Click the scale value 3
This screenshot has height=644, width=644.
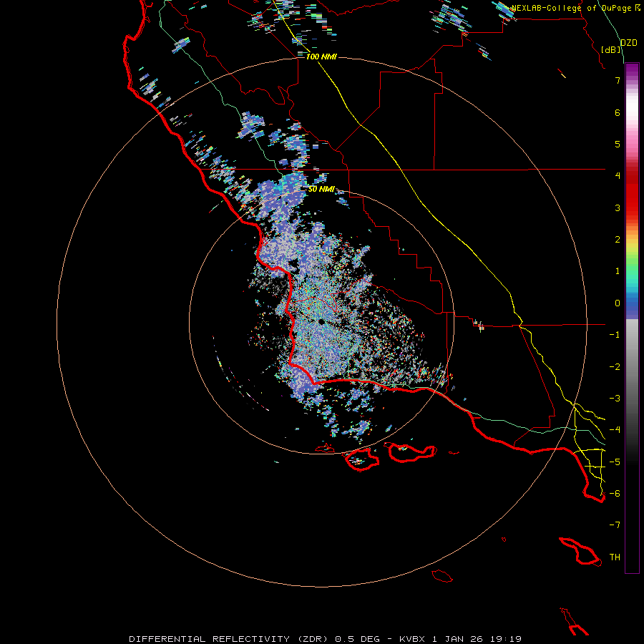[x=618, y=208]
